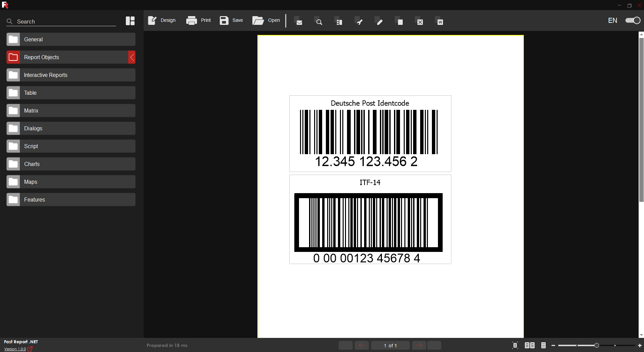Click scrollbar down arrow
The width and height of the screenshot is (644, 352).
[x=641, y=335]
